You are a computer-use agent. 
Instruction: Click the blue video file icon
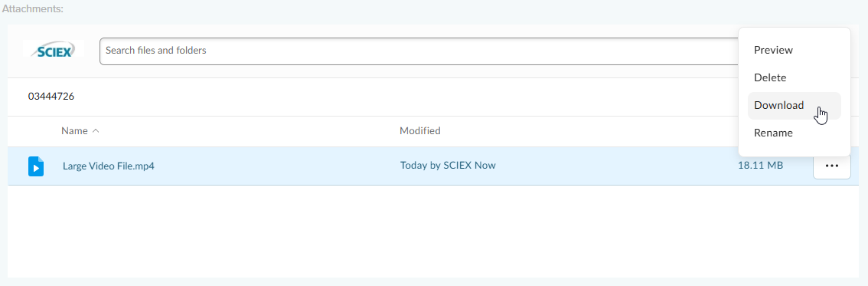36,166
